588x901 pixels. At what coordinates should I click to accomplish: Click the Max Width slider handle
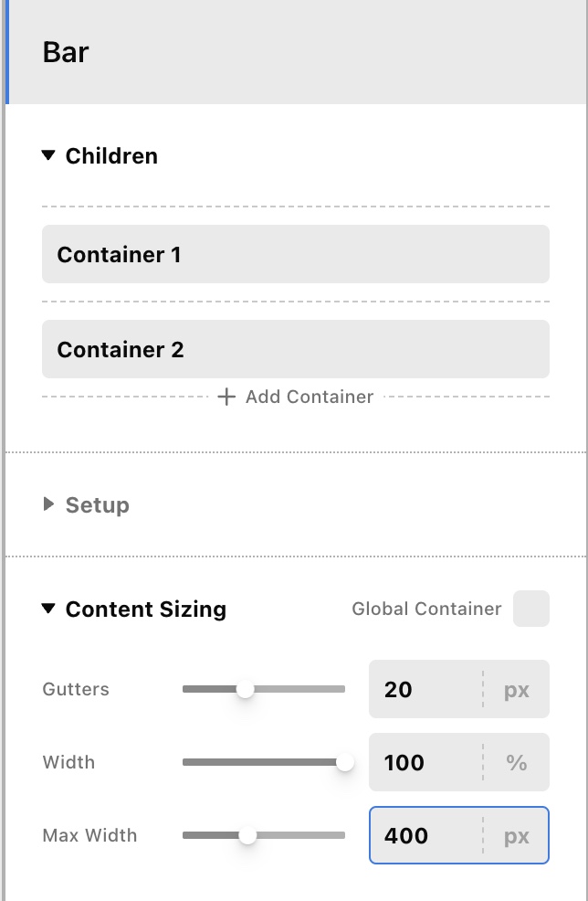pyautogui.click(x=247, y=835)
